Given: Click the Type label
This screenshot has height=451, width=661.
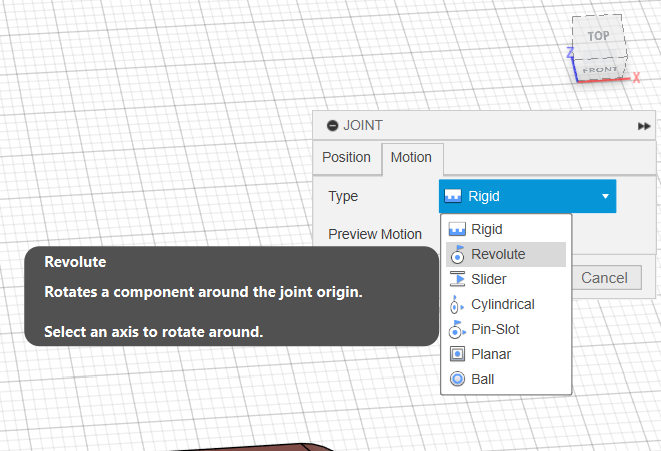Looking at the screenshot, I should point(343,196).
